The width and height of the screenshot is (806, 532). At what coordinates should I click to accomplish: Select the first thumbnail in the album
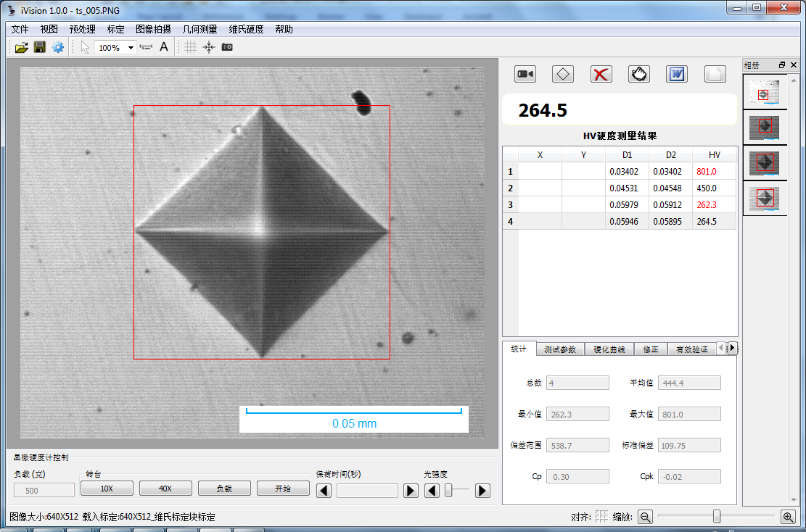pyautogui.click(x=765, y=92)
